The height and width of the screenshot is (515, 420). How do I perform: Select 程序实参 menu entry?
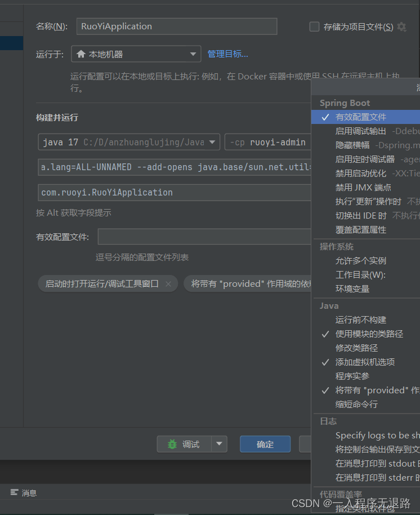tap(365, 376)
